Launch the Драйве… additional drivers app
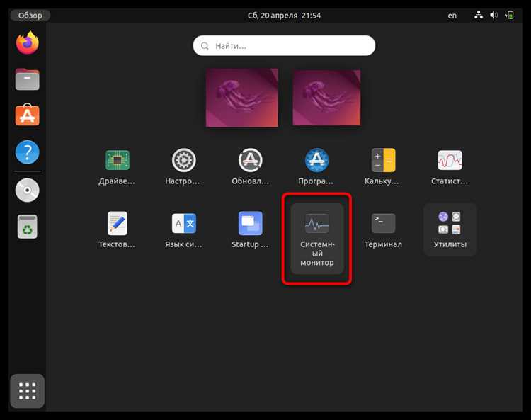 [x=117, y=167]
